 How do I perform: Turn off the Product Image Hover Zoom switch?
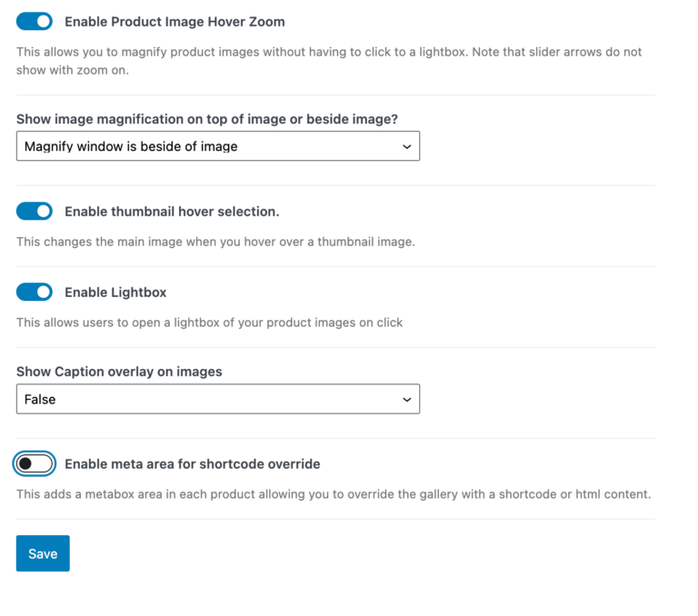(x=35, y=21)
